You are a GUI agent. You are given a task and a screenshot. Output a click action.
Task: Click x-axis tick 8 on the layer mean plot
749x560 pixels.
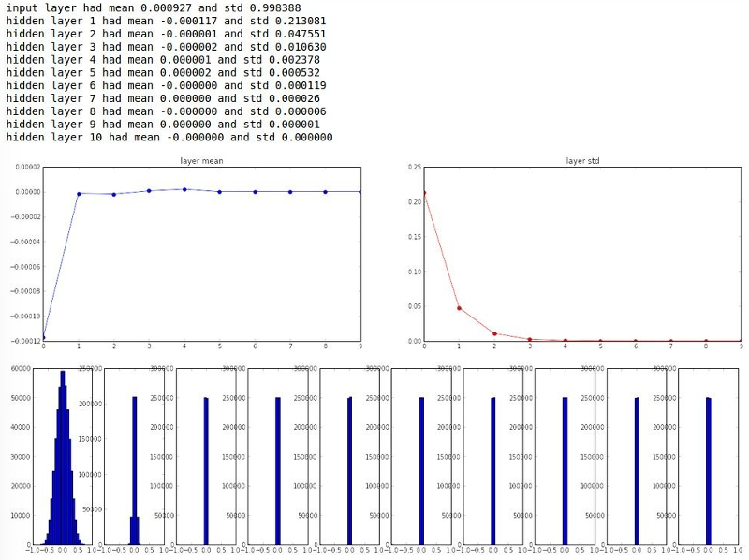(x=325, y=346)
